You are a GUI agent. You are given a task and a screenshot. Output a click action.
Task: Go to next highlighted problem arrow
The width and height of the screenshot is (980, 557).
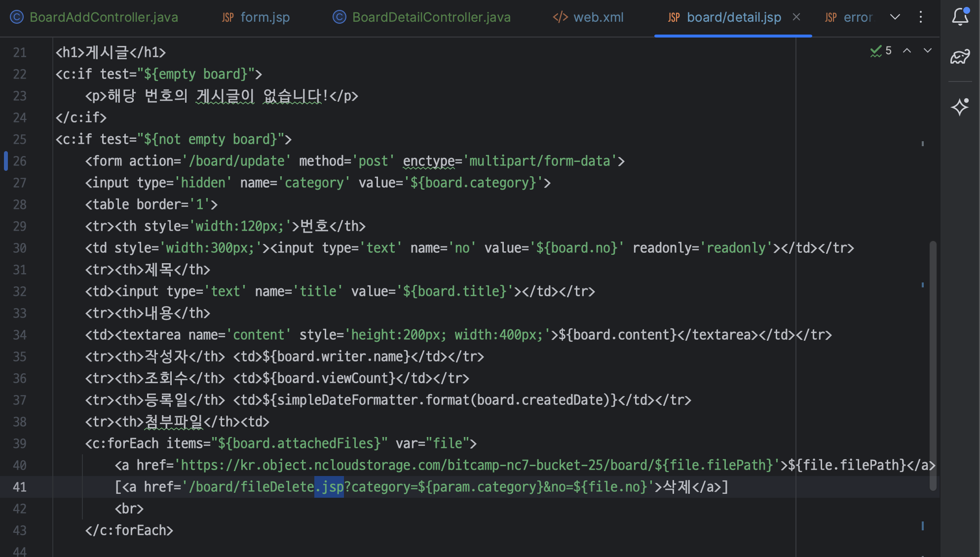pyautogui.click(x=928, y=51)
